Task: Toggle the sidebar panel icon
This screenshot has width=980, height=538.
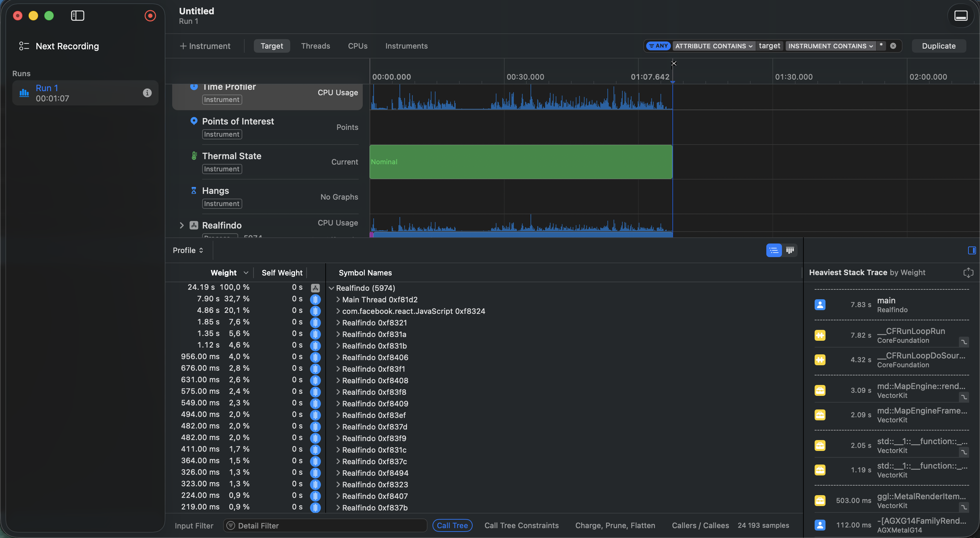Action: tap(78, 16)
